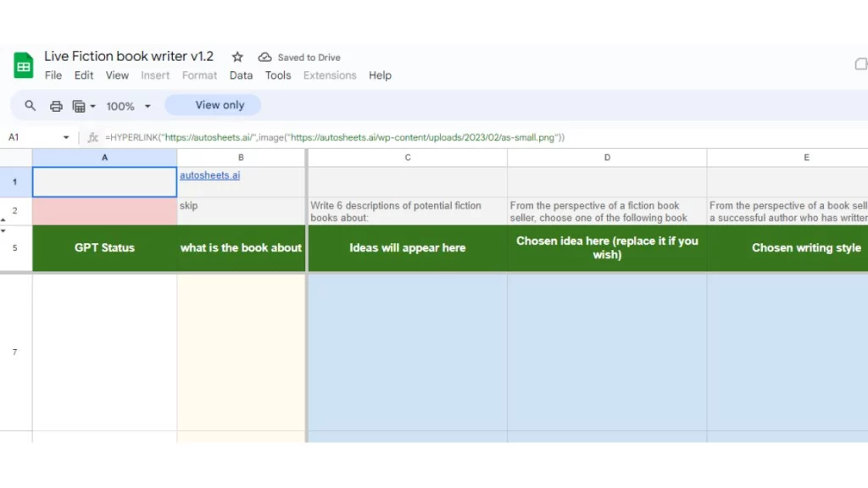
Task: Select row 7 header
Action: pyautogui.click(x=14, y=352)
